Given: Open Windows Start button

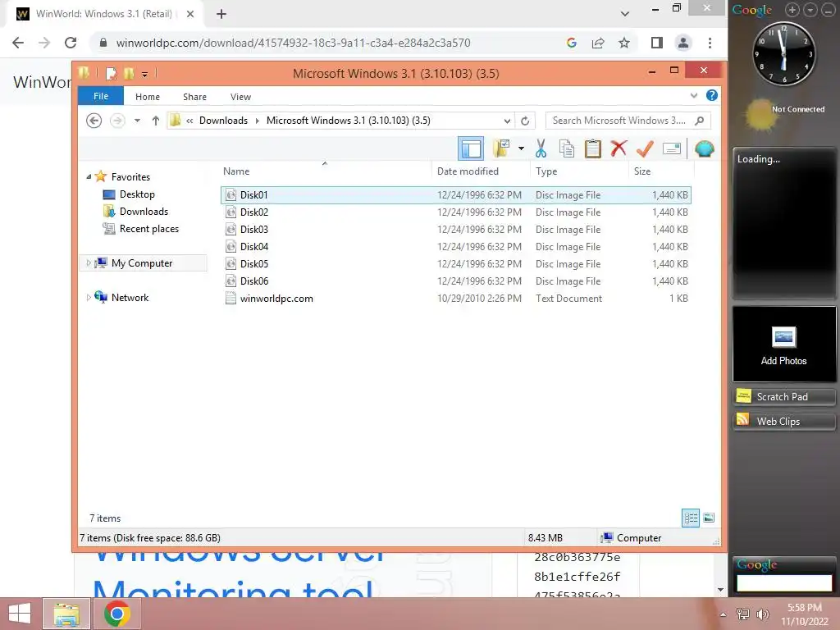Looking at the screenshot, I should tap(20, 614).
